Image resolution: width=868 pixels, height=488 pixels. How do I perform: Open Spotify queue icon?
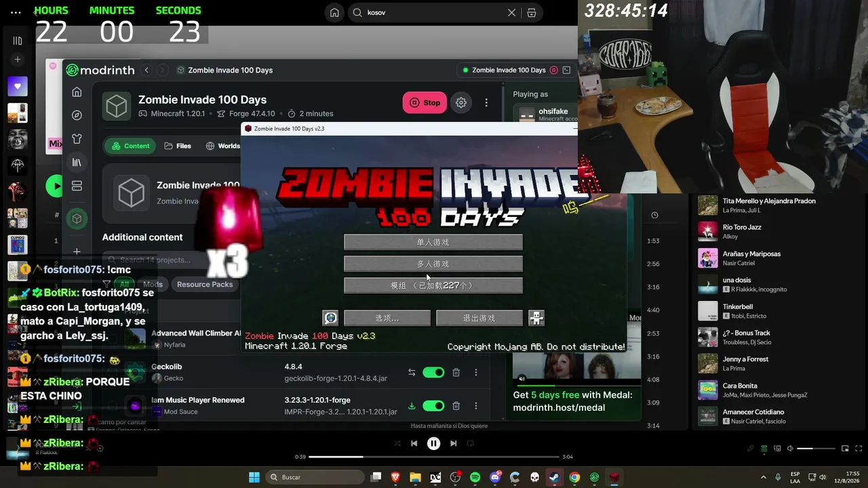click(x=764, y=449)
